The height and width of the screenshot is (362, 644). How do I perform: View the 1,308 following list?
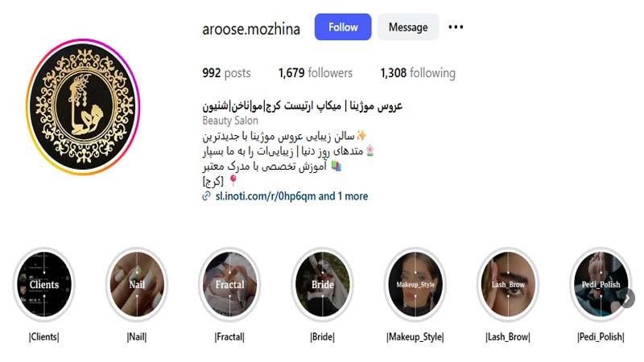tap(418, 73)
